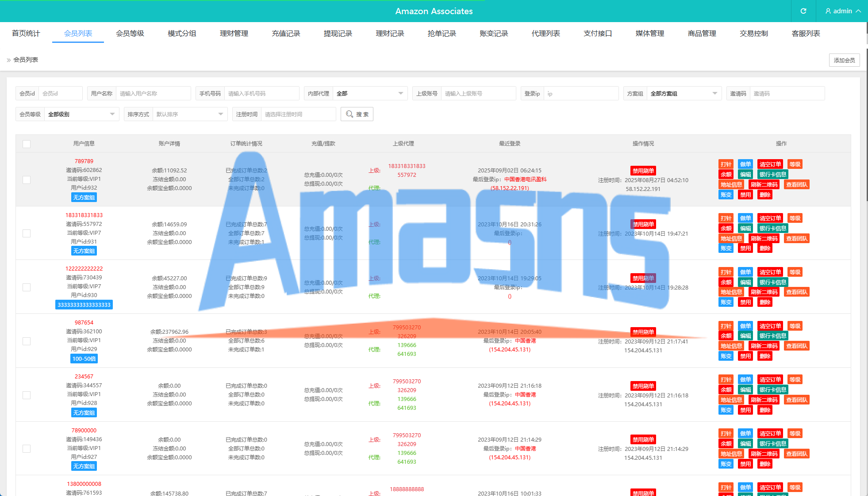Click the 禁用刷单 tag for user 122222222222

click(x=643, y=278)
